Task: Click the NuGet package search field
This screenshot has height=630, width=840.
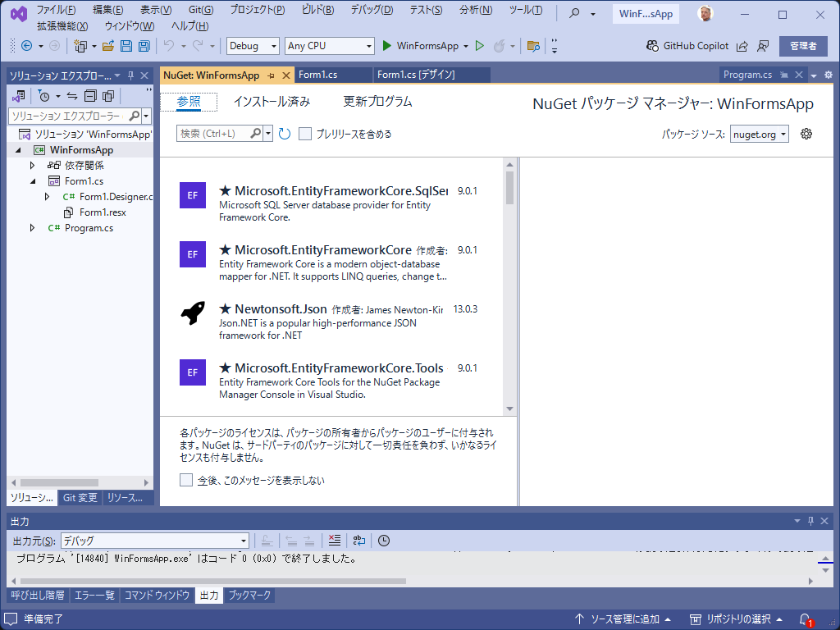Action: (x=213, y=134)
